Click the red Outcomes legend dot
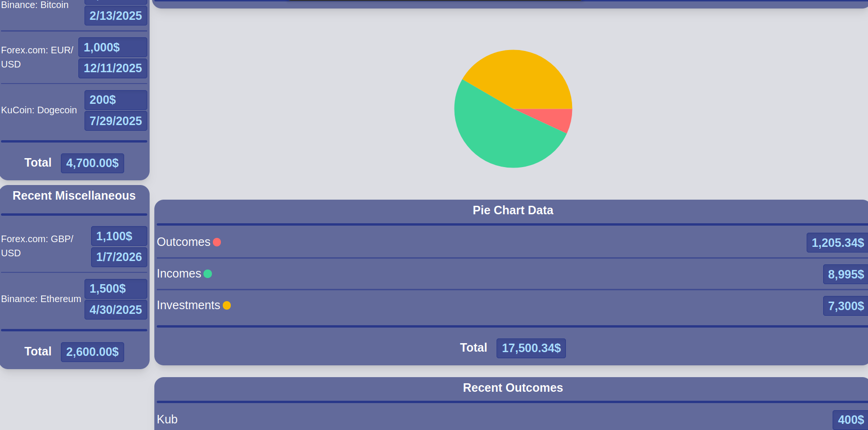 [217, 242]
